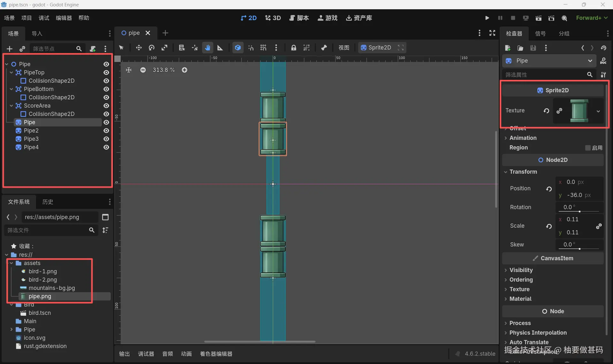Activate the Pan mode hand tool

208,48
